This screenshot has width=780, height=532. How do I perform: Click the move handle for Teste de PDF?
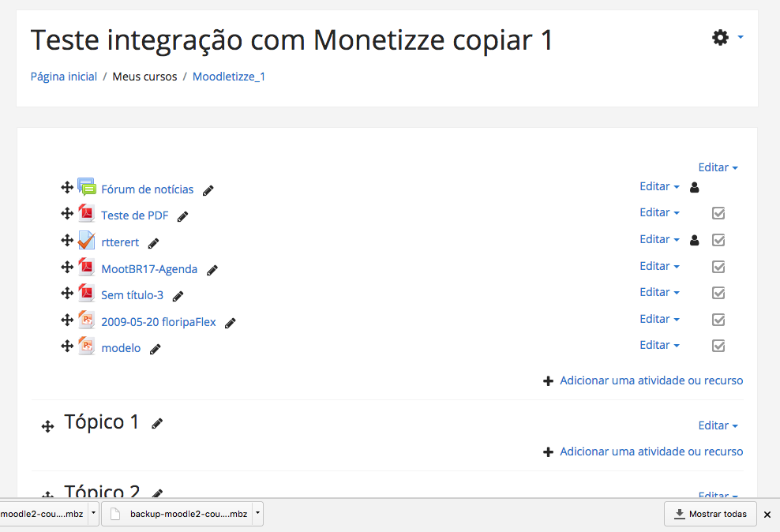pos(67,214)
